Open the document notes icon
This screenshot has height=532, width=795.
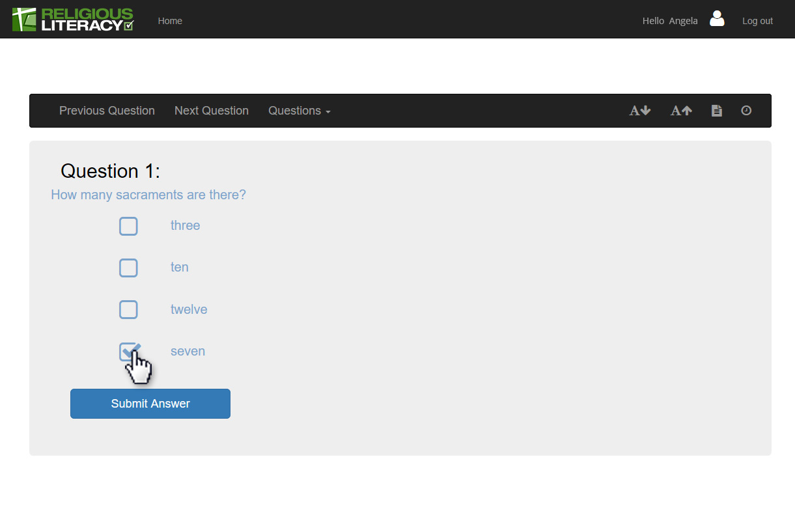coord(716,111)
